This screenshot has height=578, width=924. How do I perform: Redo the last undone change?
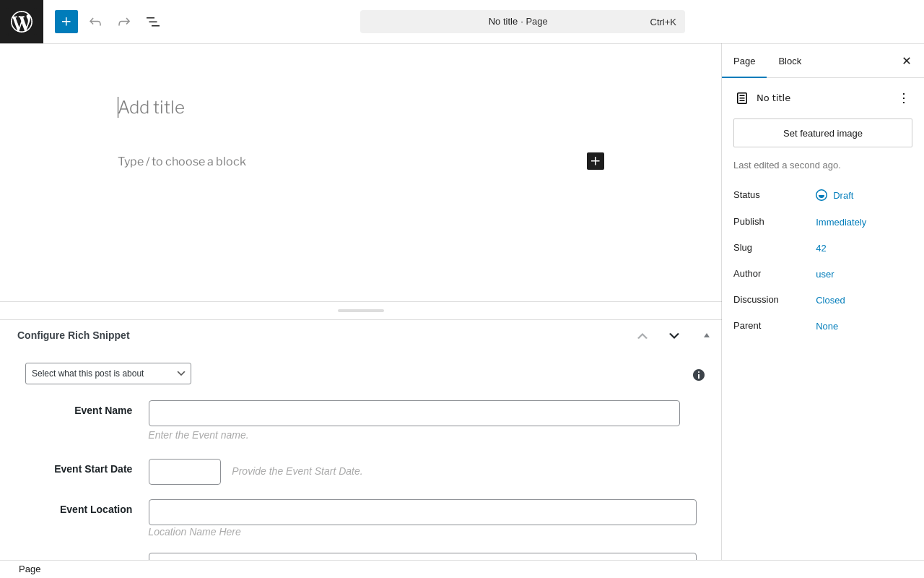pos(124,22)
